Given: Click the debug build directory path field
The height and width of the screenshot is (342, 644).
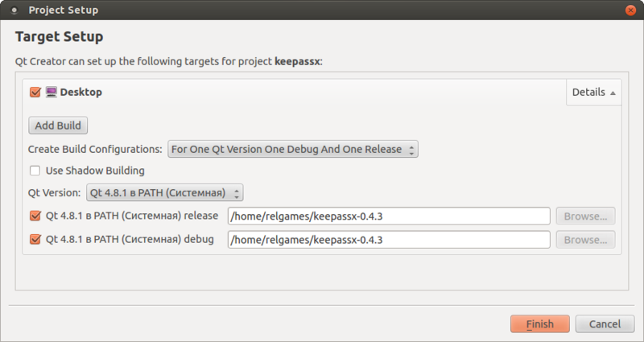Looking at the screenshot, I should (x=389, y=240).
